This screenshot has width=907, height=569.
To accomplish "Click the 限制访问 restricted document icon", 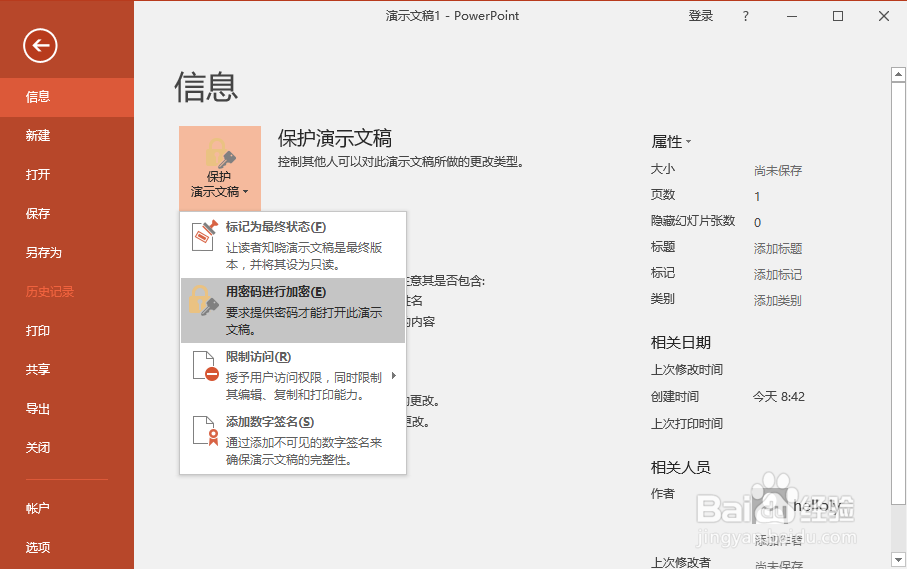I will pyautogui.click(x=205, y=366).
